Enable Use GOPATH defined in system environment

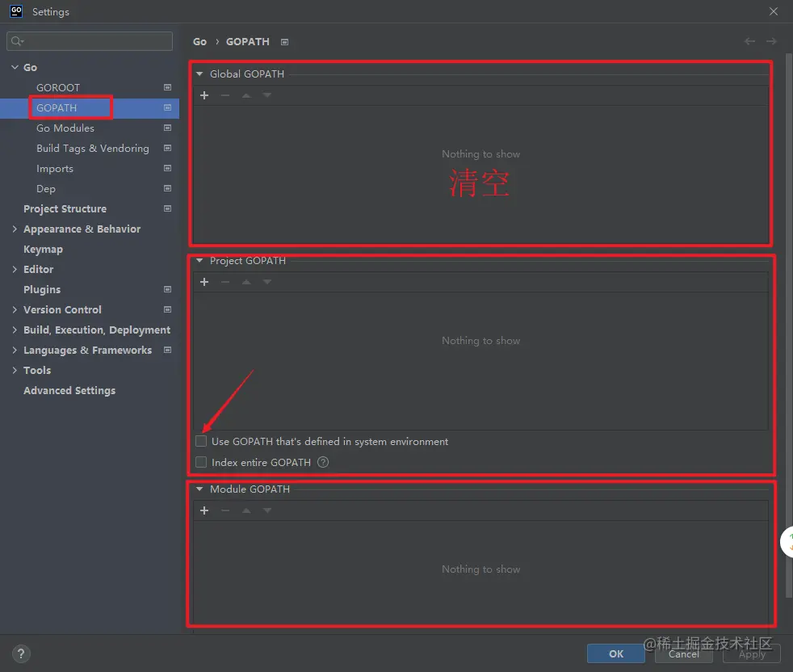pos(201,441)
